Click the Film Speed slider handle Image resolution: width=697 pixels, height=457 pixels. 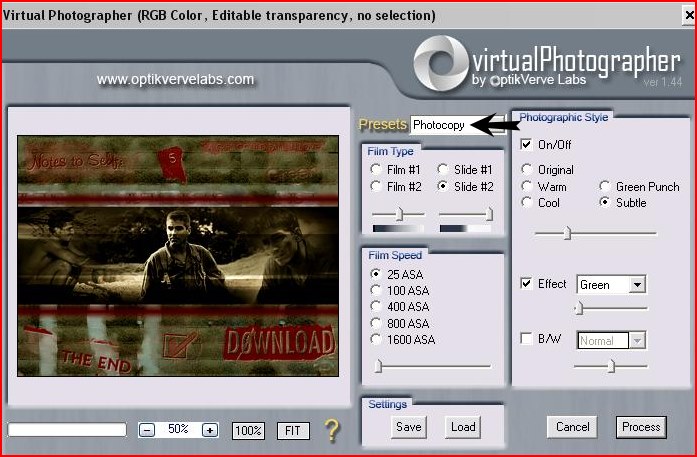(379, 367)
